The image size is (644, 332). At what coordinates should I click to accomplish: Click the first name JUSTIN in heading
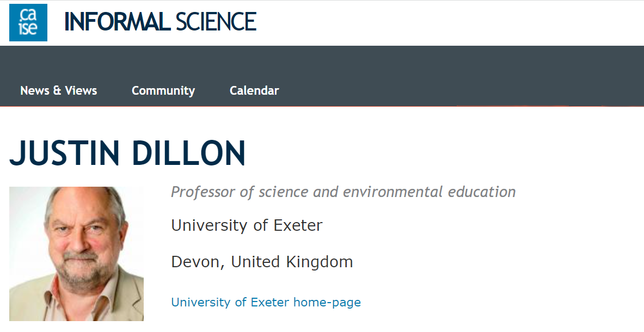pyautogui.click(x=64, y=153)
